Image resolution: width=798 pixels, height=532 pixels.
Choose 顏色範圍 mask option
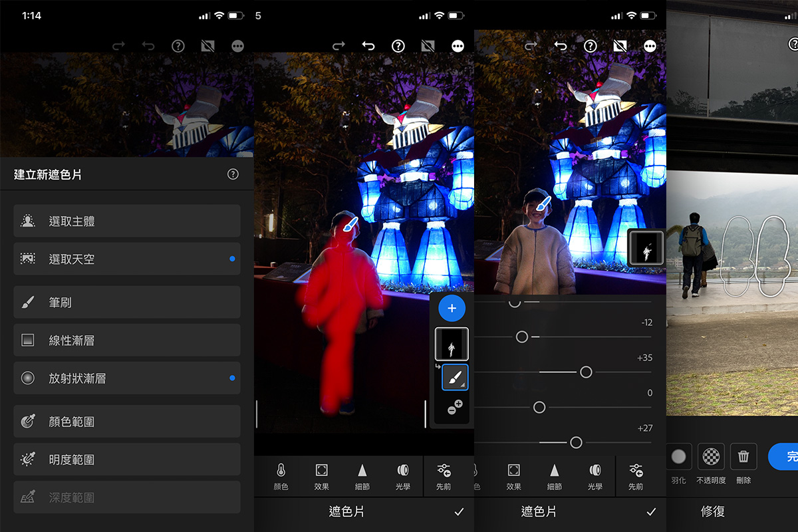127,422
